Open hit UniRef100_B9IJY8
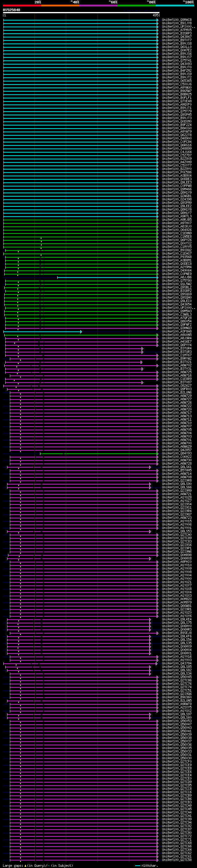This screenshot has height=868, width=197. pos(177,23)
